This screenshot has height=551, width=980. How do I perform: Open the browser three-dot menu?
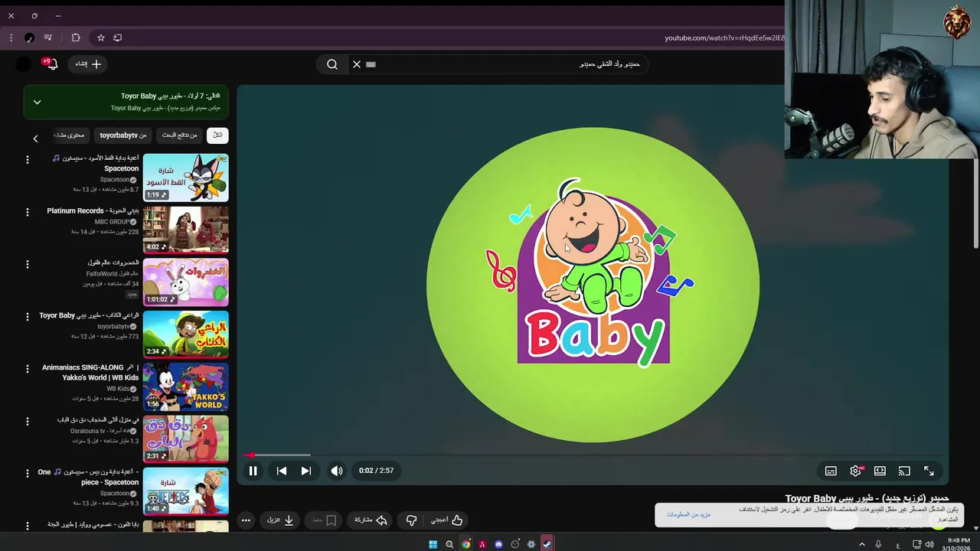11,37
